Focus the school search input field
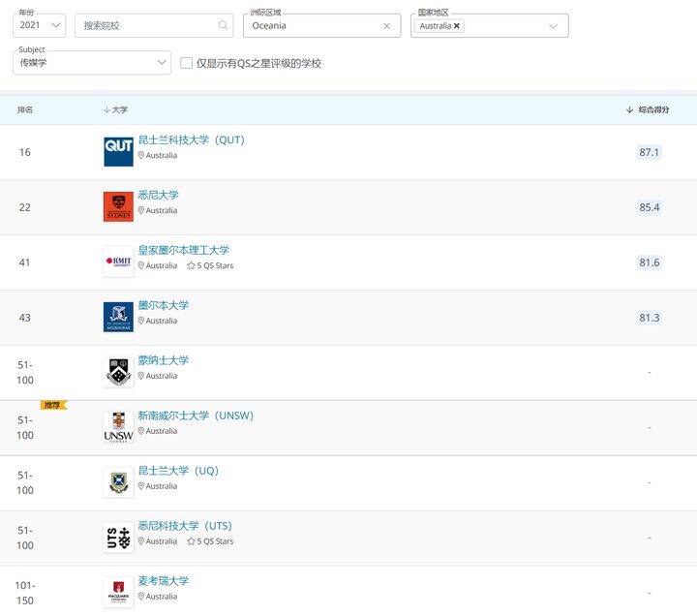The image size is (697, 616). click(x=154, y=25)
